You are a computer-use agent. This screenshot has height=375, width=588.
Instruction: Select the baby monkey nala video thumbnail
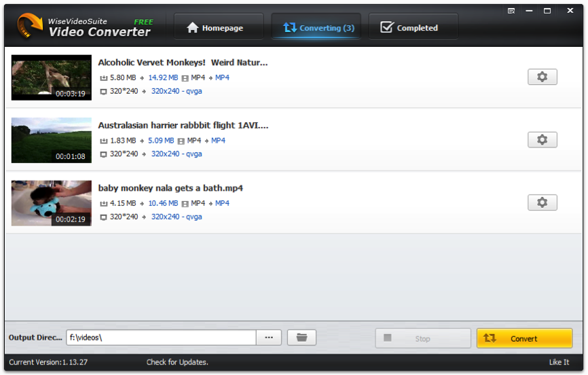coord(52,203)
